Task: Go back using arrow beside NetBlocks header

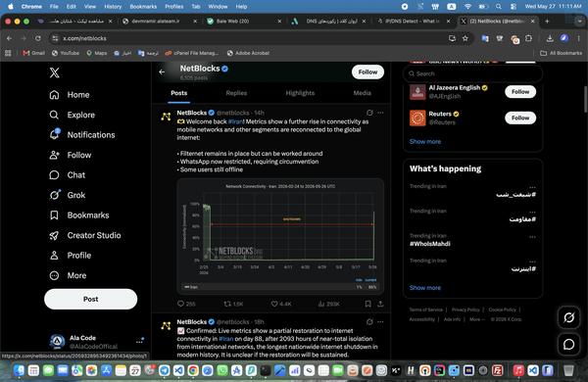Action: pyautogui.click(x=162, y=72)
